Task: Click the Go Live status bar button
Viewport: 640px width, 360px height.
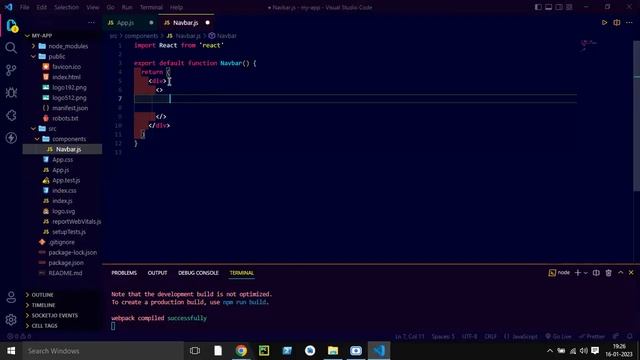Action: pyautogui.click(x=558, y=336)
